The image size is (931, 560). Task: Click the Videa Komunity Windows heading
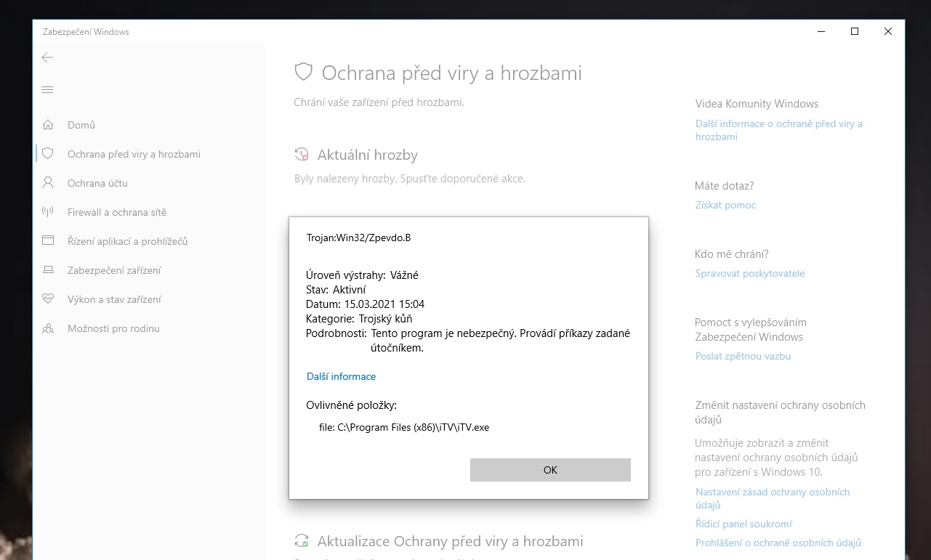757,104
